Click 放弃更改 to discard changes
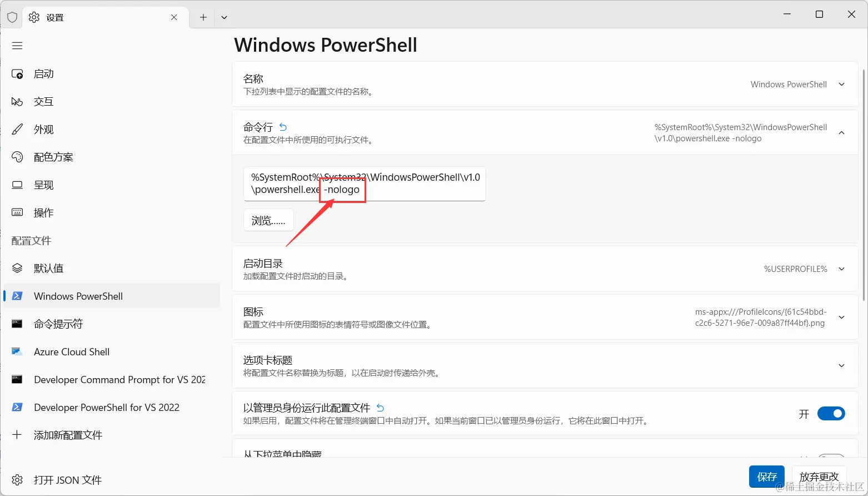Screen dimensions: 868x496 pos(819,477)
